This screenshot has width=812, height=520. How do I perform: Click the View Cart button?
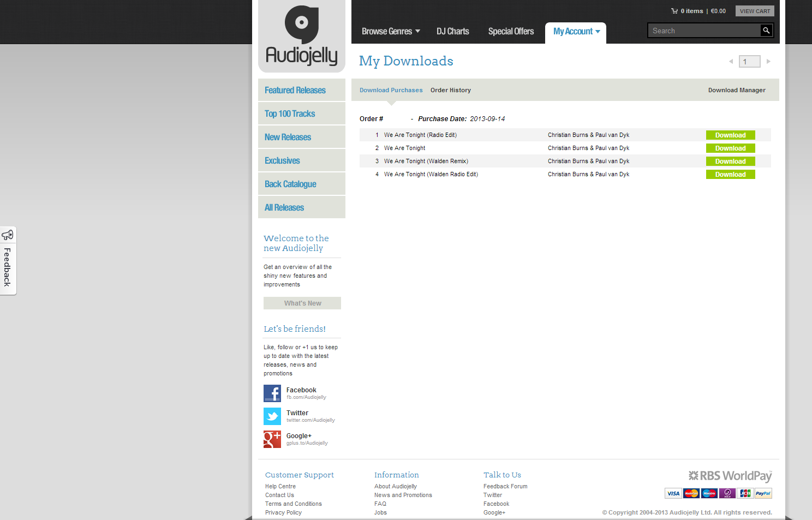pos(755,11)
